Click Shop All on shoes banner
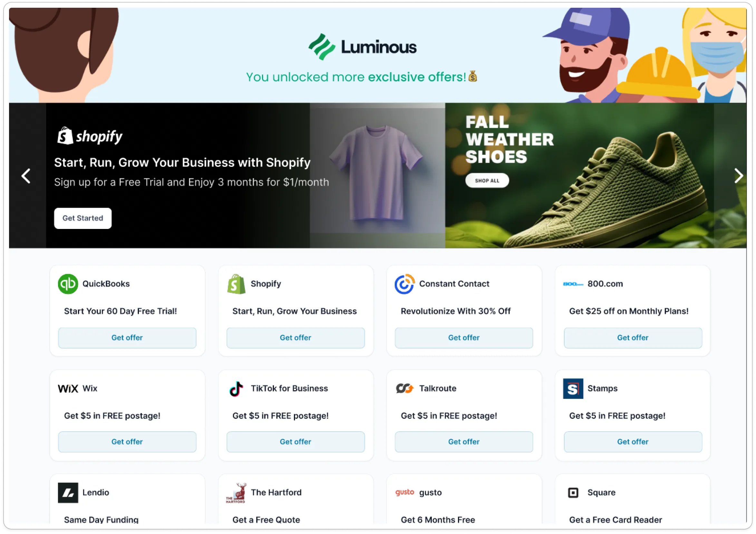756x534 pixels. pos(487,181)
